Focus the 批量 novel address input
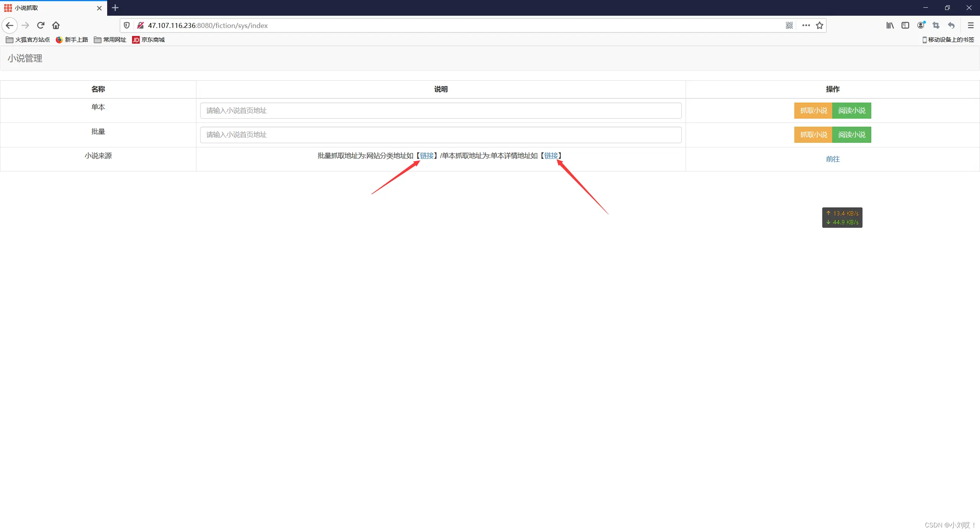The width and height of the screenshot is (980, 532). [x=441, y=135]
